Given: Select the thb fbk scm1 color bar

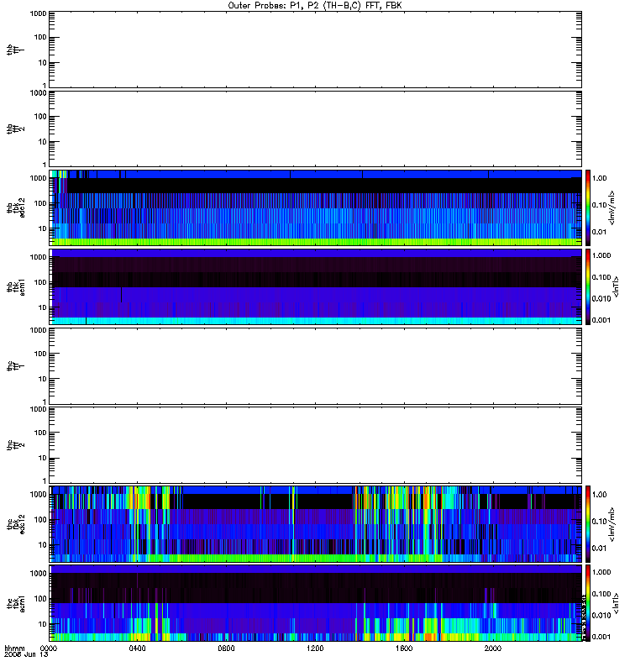Looking at the screenshot, I should 588,286.
